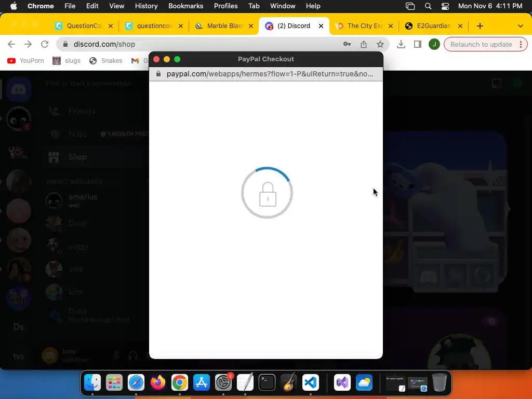Go back to the previous page
Screen dimensions: 532x399
pyautogui.click(x=11, y=44)
